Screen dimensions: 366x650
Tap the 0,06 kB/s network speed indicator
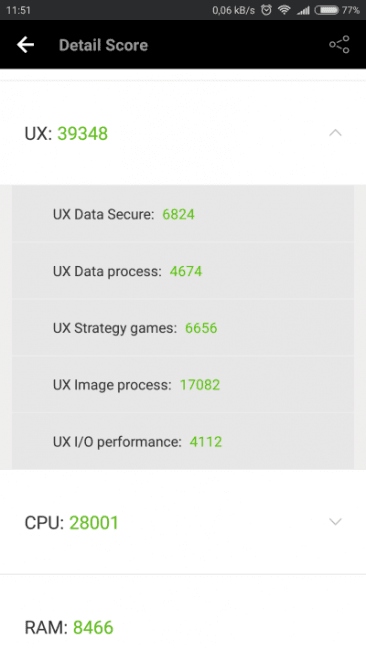click(x=234, y=10)
